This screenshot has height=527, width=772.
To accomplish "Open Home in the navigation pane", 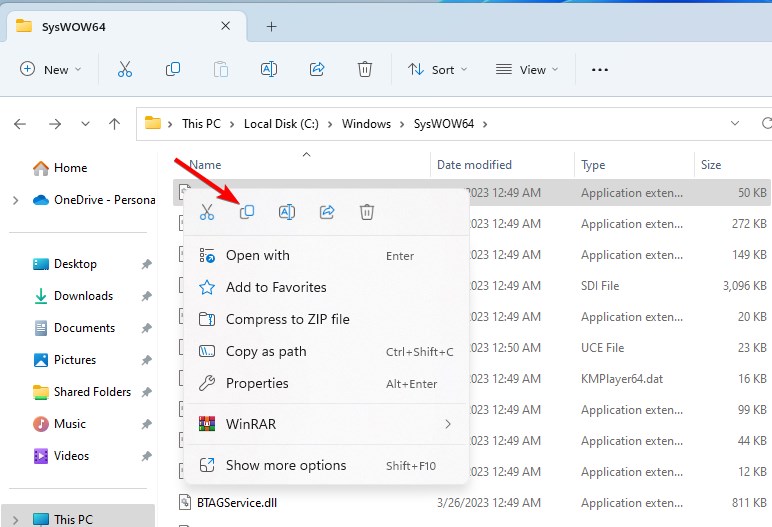I will click(70, 168).
